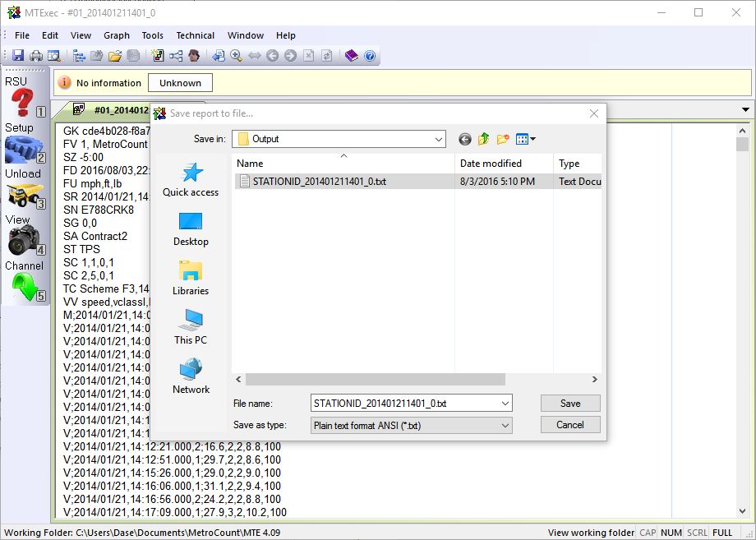Go back to last folder in dialog
The image size is (756, 540).
(465, 140)
